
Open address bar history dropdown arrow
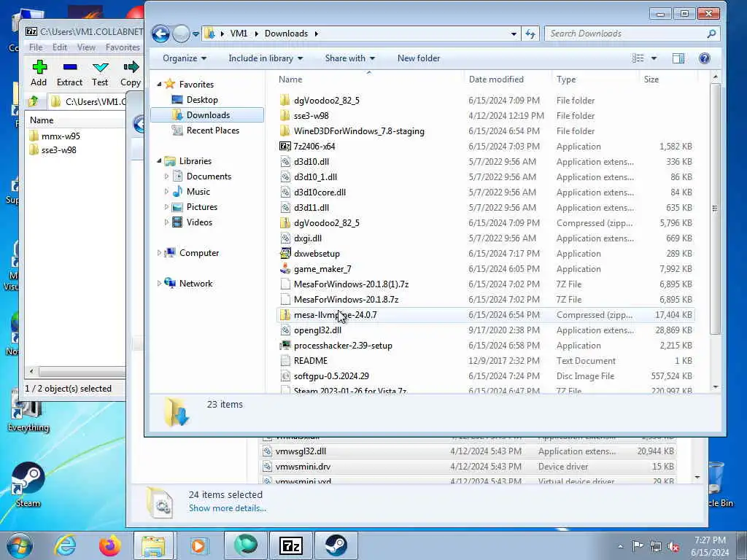tap(514, 34)
